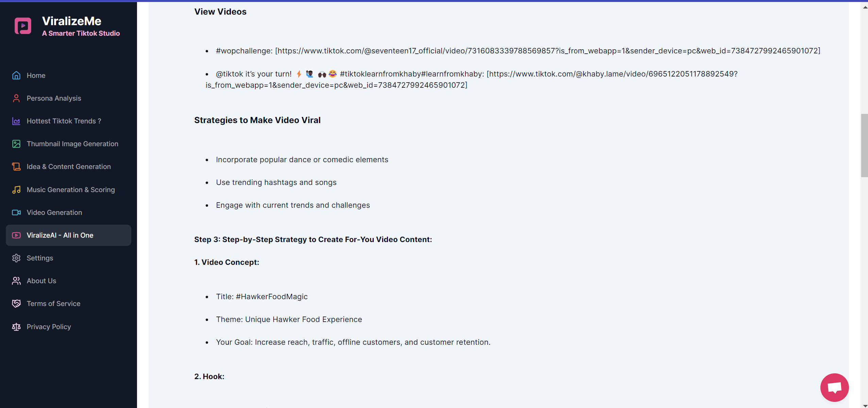Click the Music Generation note icon
This screenshot has height=408, width=868.
pos(16,190)
